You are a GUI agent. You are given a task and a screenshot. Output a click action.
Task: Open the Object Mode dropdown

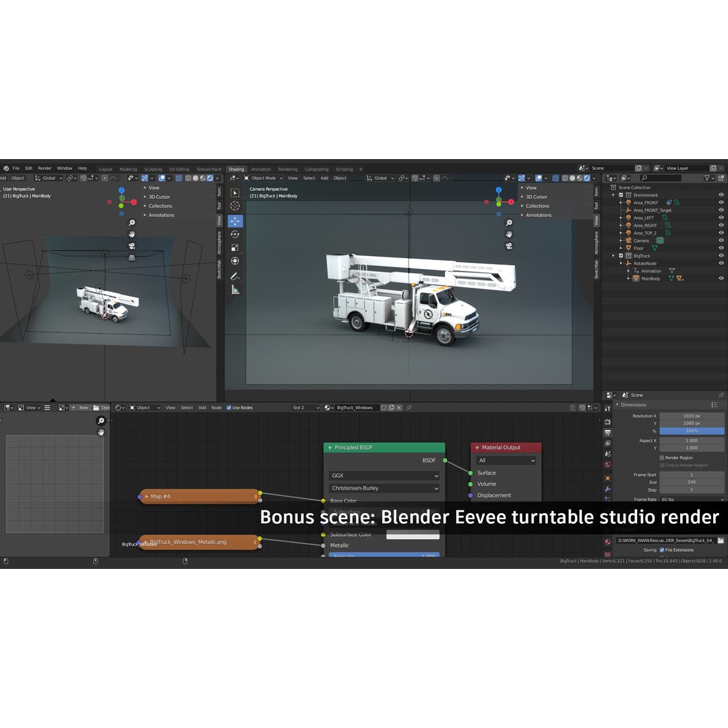coord(264,178)
